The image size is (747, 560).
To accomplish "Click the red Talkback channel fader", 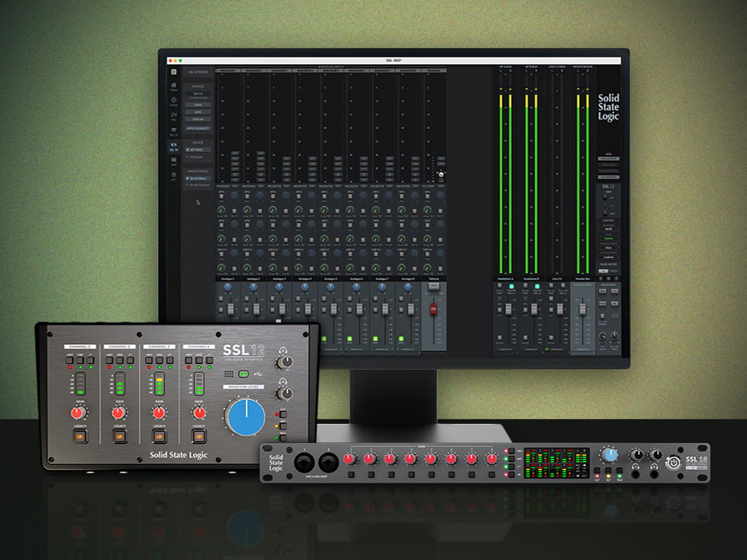I will pyautogui.click(x=432, y=308).
